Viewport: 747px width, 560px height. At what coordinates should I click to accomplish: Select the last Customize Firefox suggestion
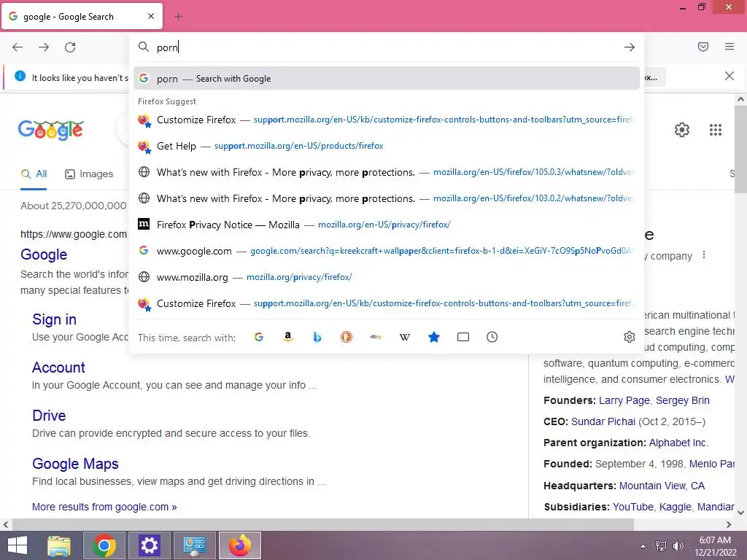(x=387, y=303)
